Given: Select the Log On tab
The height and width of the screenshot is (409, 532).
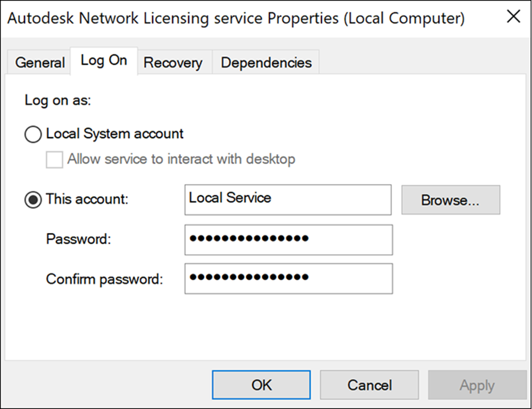Looking at the screenshot, I should 104,61.
